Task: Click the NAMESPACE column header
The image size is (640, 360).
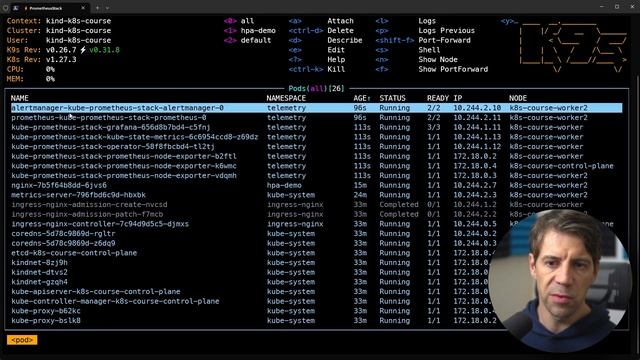Action: [x=286, y=98]
